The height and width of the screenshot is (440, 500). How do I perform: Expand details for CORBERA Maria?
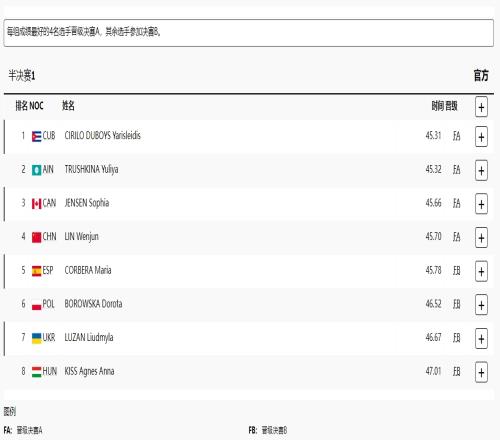click(481, 271)
